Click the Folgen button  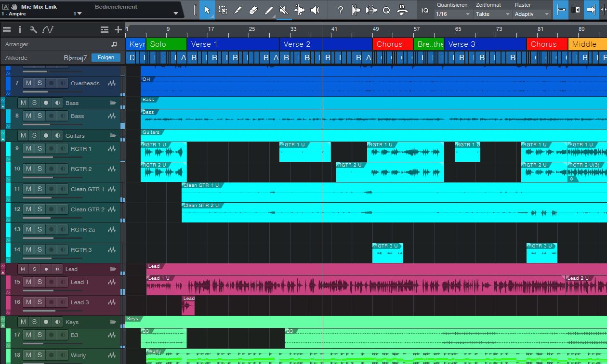pos(106,58)
